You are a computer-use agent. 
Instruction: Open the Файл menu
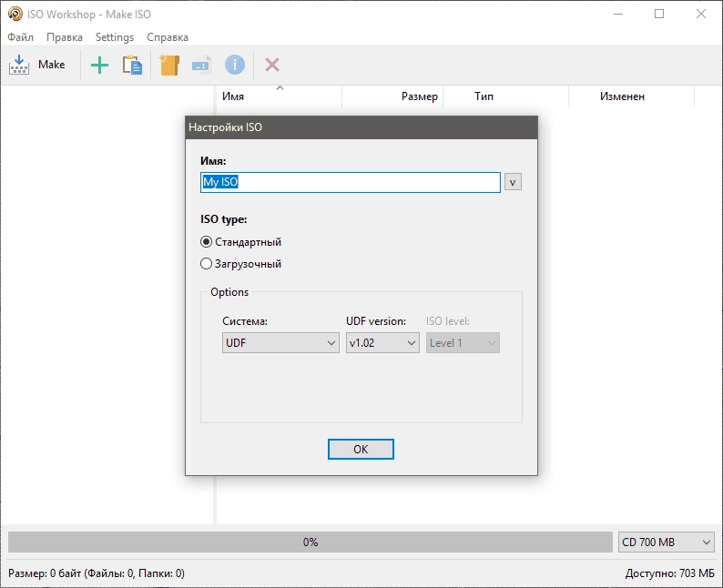click(x=20, y=37)
